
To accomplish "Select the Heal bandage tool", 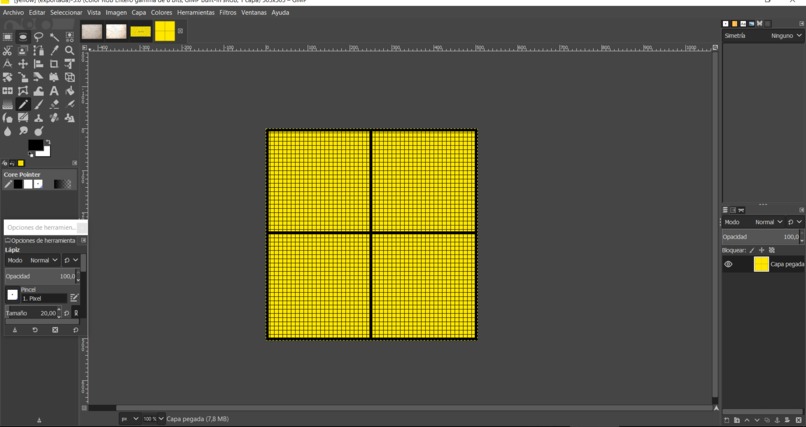I will pyautogui.click(x=54, y=118).
